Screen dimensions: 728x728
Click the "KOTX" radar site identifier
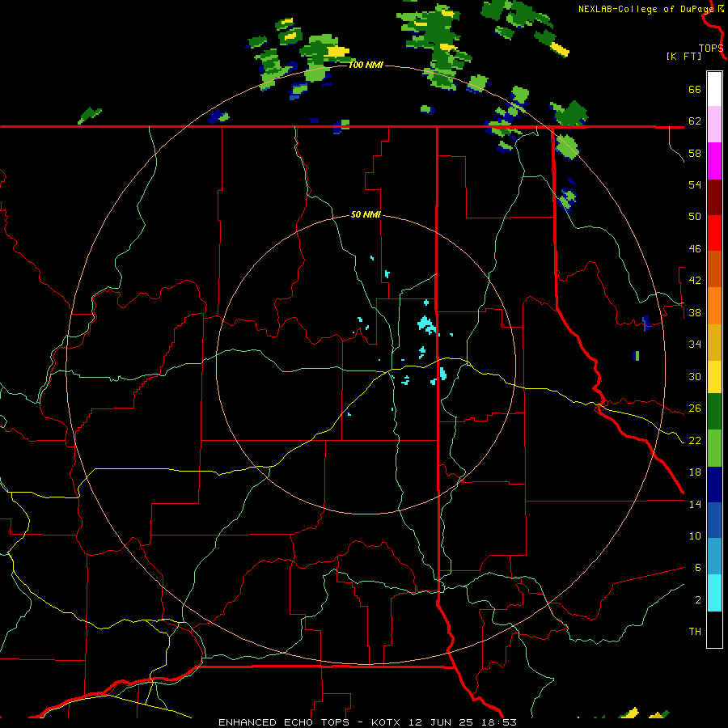[x=387, y=722]
